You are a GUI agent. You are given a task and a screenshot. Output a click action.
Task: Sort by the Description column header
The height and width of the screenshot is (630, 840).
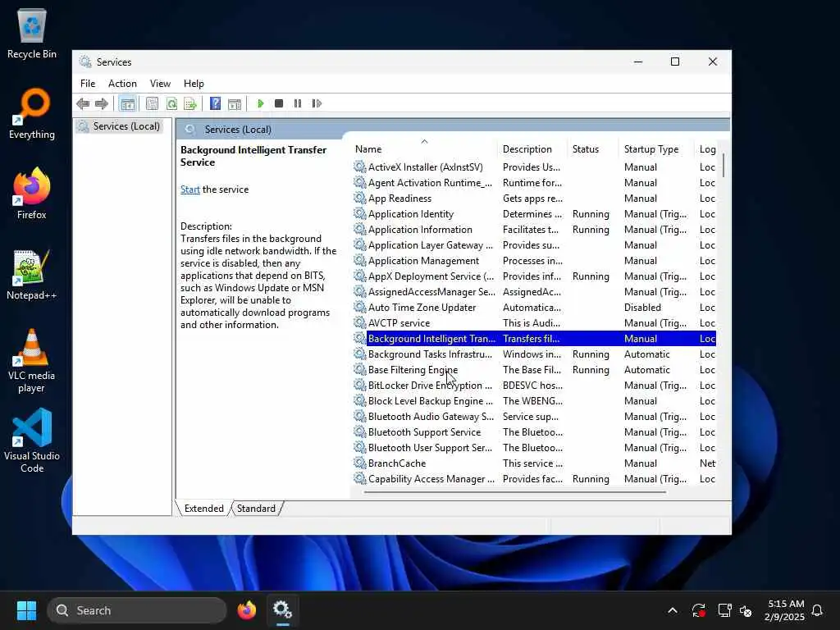pos(532,149)
